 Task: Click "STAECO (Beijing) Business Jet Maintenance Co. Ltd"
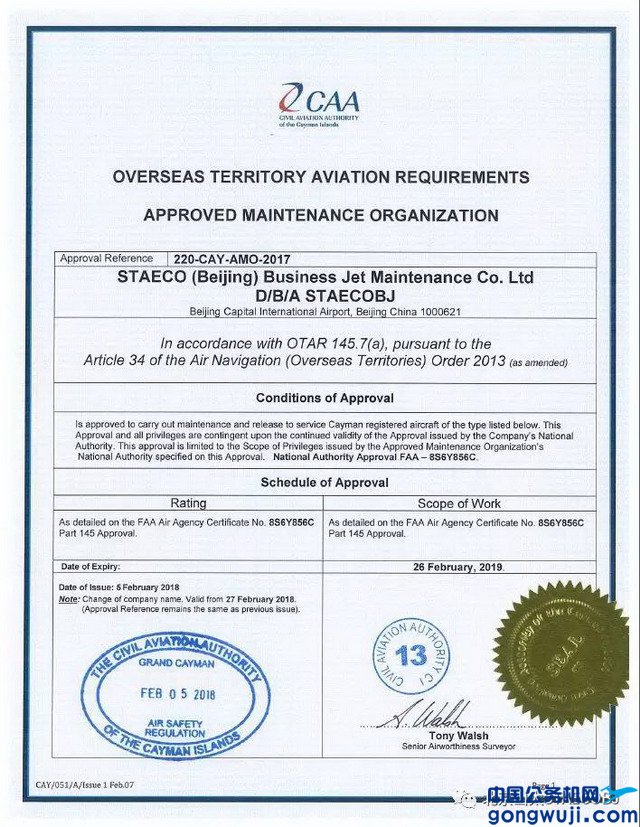coord(325,277)
